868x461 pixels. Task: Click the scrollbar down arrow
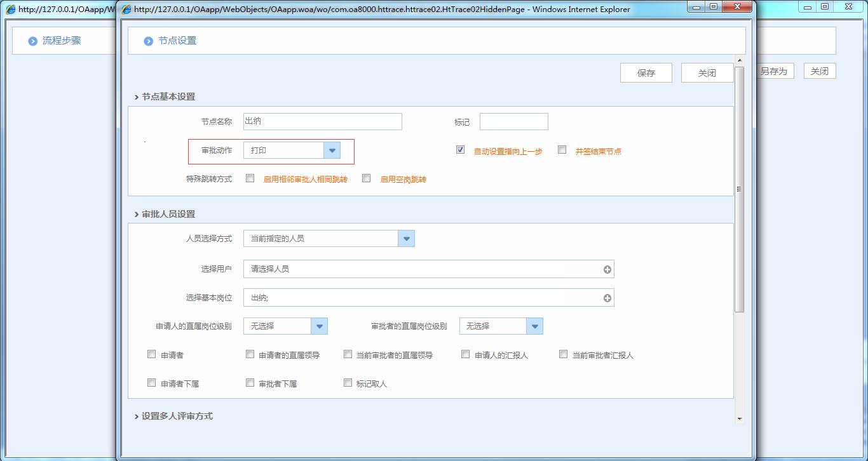click(738, 418)
